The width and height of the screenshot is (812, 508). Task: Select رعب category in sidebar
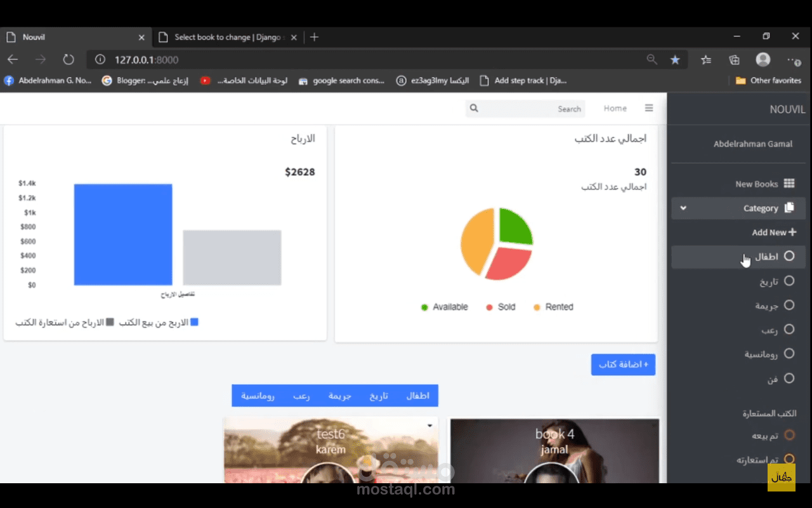point(739,330)
